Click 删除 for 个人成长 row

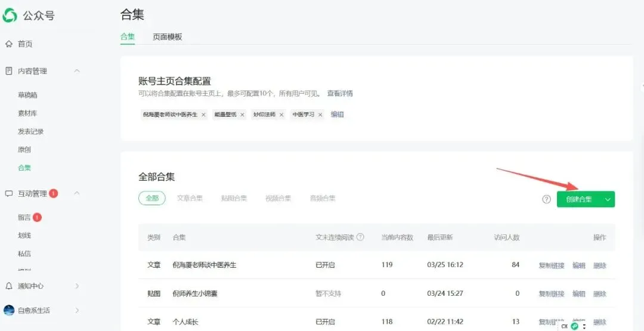[600, 321]
